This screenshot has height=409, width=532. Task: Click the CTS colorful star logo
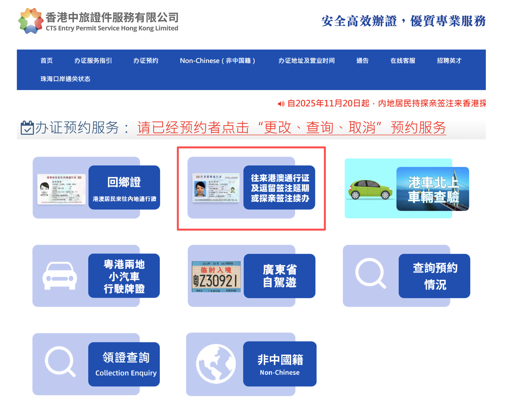tap(31, 21)
